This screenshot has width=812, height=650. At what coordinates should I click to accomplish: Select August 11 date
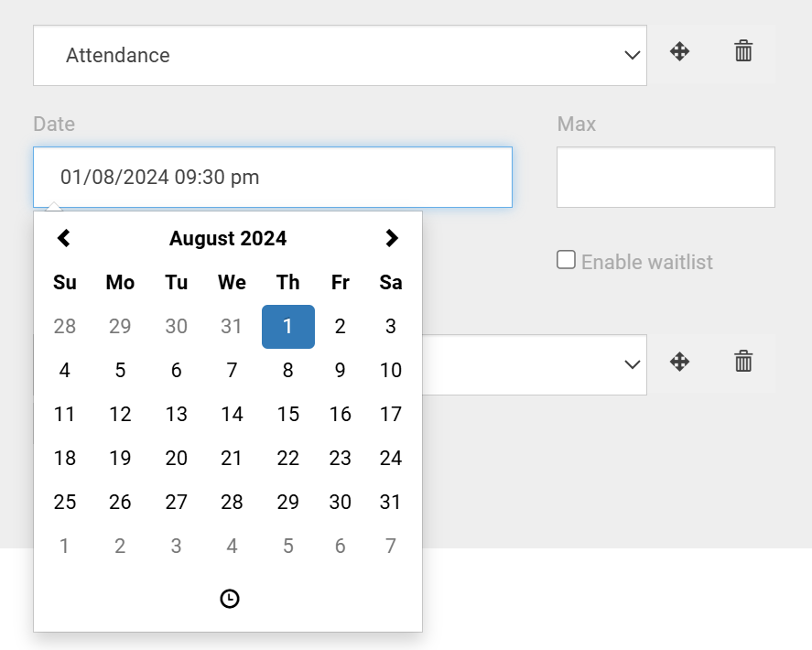(x=64, y=415)
